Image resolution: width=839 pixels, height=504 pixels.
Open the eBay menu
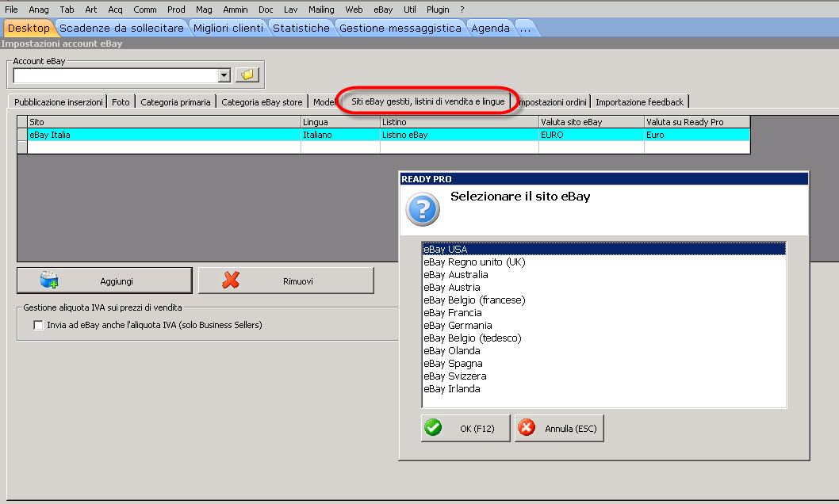(x=383, y=10)
